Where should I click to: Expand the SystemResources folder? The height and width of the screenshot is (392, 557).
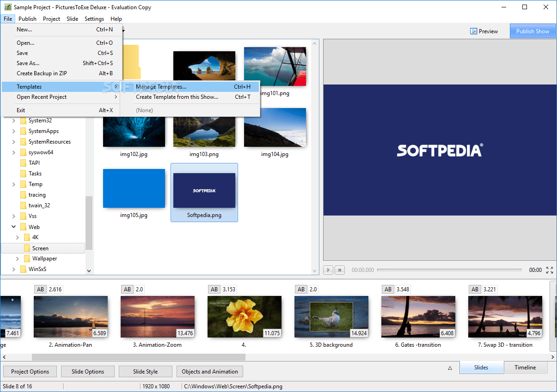(14, 142)
